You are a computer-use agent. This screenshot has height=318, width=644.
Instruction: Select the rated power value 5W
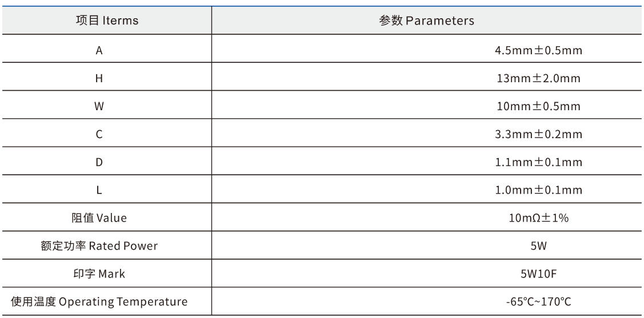(x=538, y=246)
